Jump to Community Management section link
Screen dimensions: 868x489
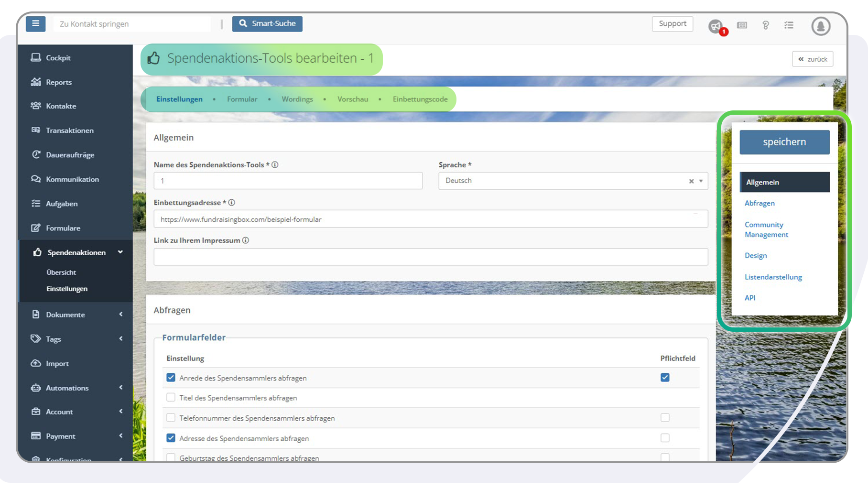pos(766,229)
